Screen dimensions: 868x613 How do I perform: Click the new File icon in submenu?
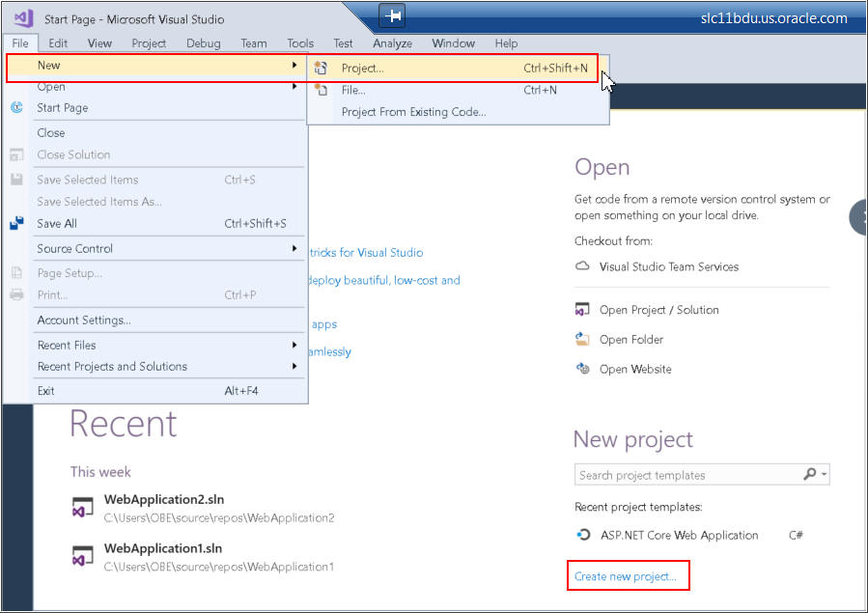click(x=321, y=90)
